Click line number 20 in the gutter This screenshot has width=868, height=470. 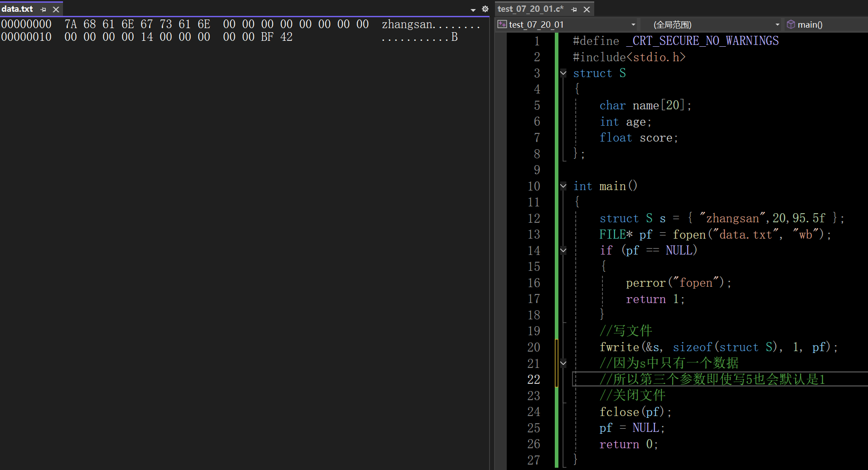click(x=533, y=348)
